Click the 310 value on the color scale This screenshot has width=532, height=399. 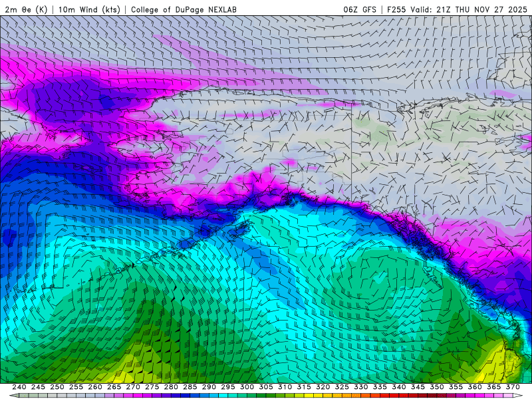(285, 387)
